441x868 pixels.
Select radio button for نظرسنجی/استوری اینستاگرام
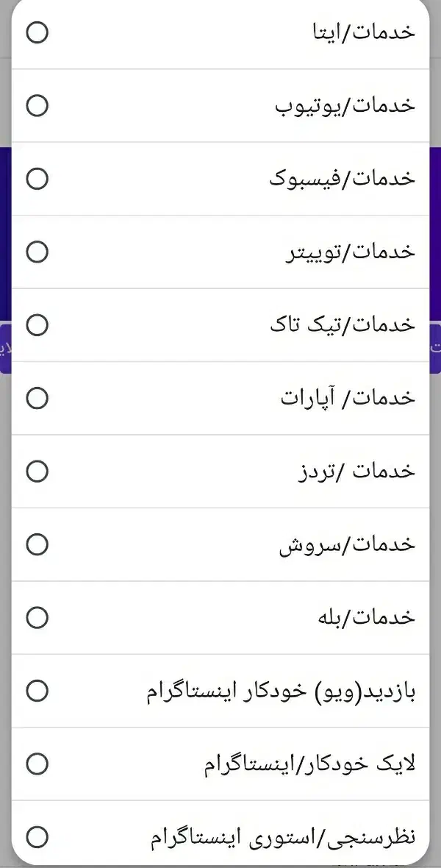[x=37, y=837]
